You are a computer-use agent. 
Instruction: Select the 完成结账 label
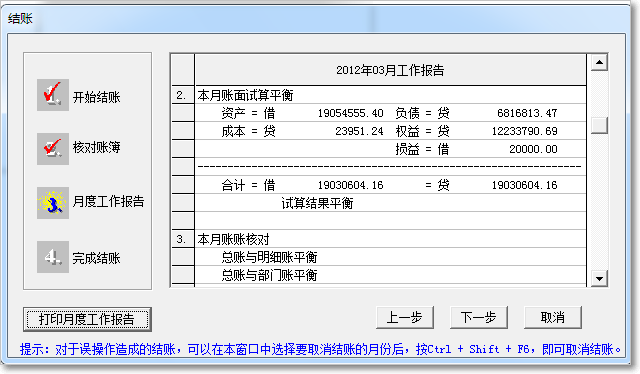click(96, 258)
